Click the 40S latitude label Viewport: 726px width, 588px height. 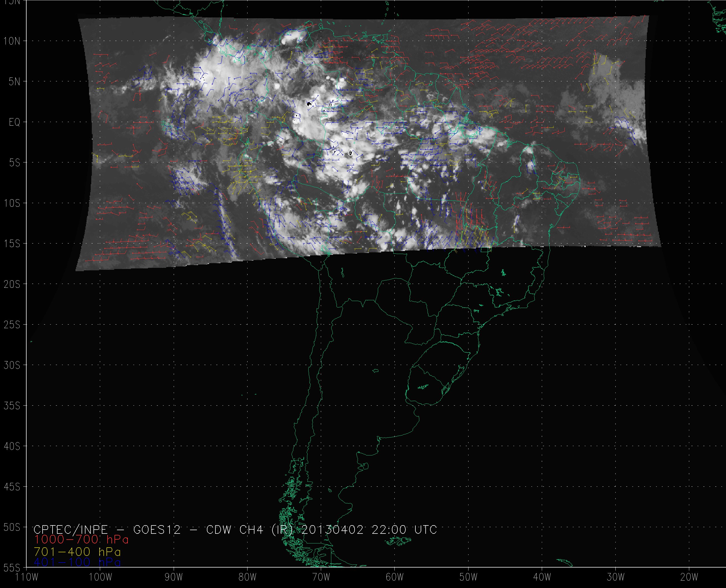tap(12, 446)
